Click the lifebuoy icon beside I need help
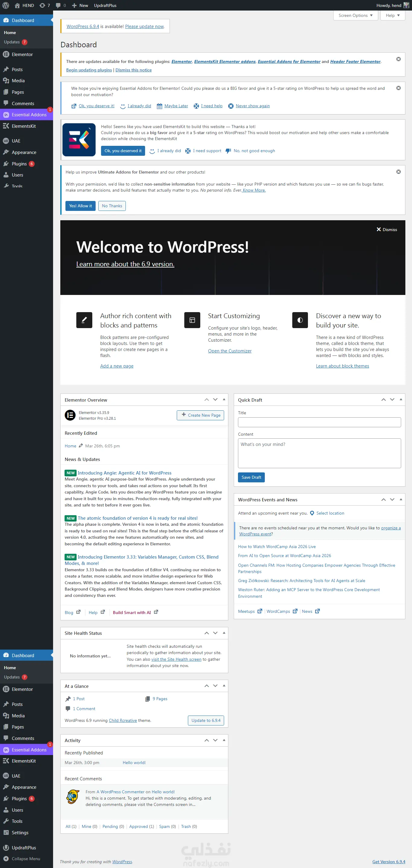The width and height of the screenshot is (412, 868). coord(196,106)
